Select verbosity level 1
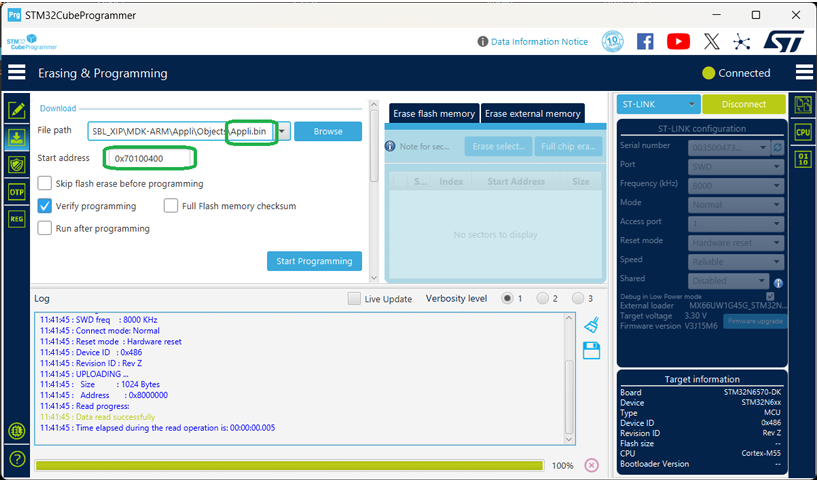818x483 pixels. pyautogui.click(x=507, y=298)
